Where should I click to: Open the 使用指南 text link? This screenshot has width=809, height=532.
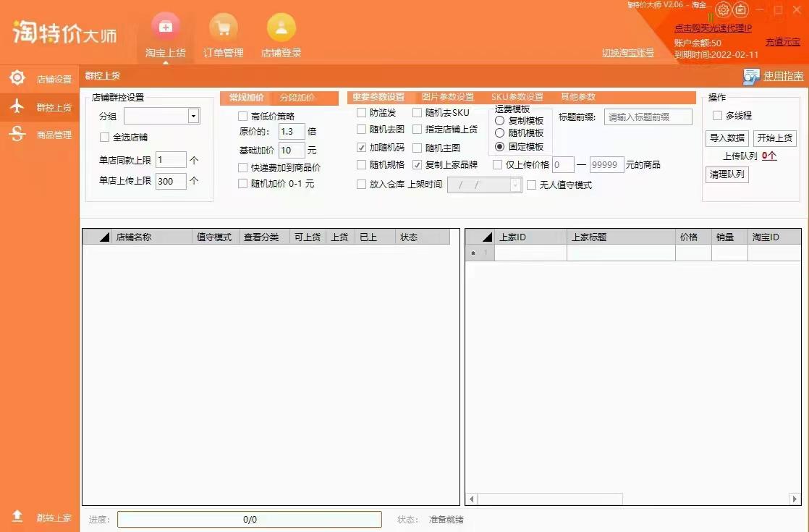coord(783,77)
